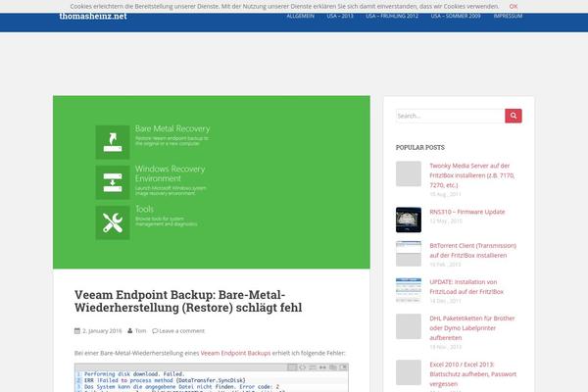Screen dimensions: 588x392
Task: Open the ALLGEMEIN menu item
Action: pos(301,16)
